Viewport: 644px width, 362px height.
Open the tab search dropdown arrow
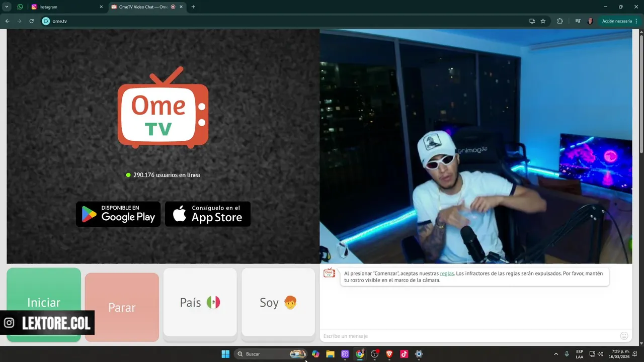pyautogui.click(x=7, y=7)
